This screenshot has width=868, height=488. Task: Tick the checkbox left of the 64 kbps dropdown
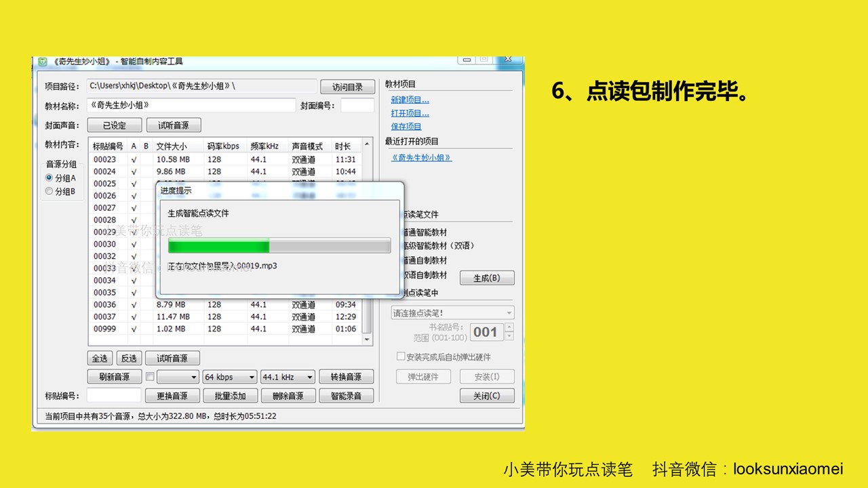[150, 377]
